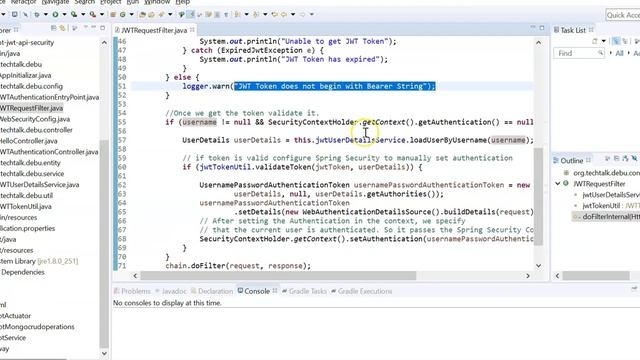
Task: Click the editor horizontal scrollbar thumb
Action: (x=278, y=276)
